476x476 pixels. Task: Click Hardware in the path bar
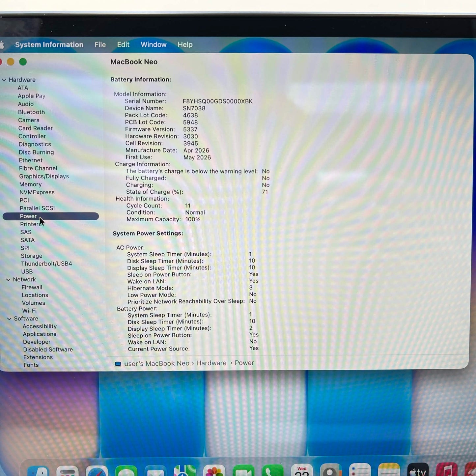tap(211, 363)
